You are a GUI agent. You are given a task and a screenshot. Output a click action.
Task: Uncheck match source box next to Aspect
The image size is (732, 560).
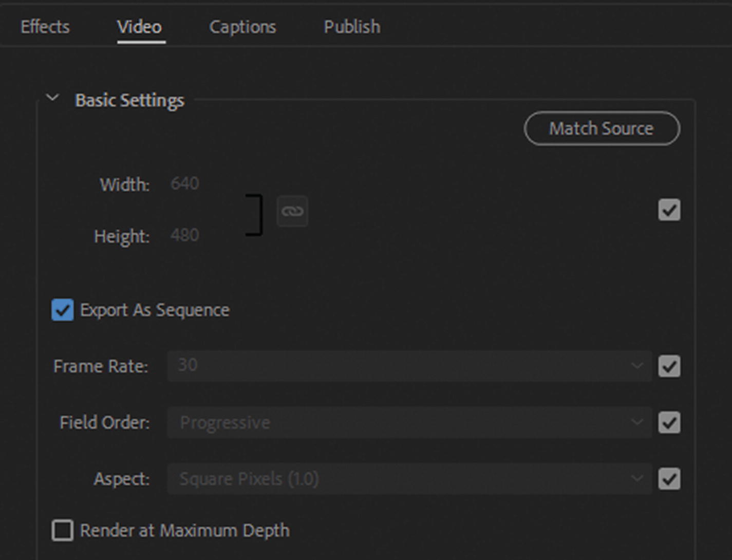tap(669, 479)
